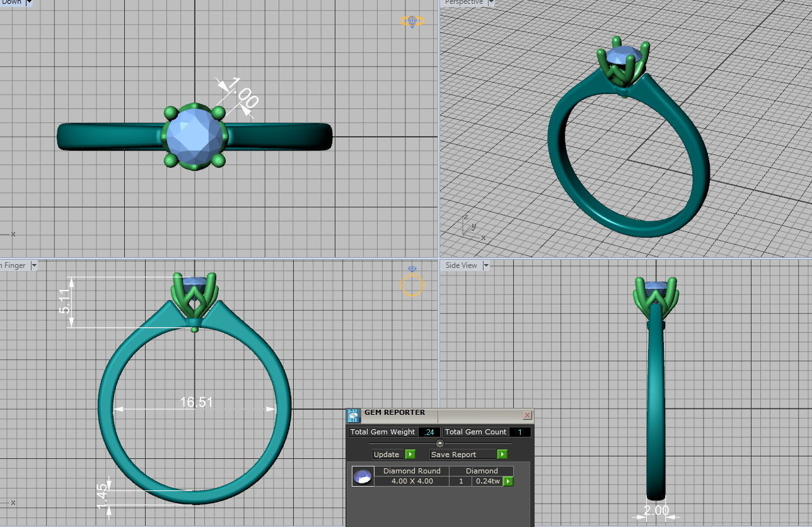This screenshot has width=812, height=527.
Task: Click the 0.24tw weight cell
Action: tap(487, 481)
